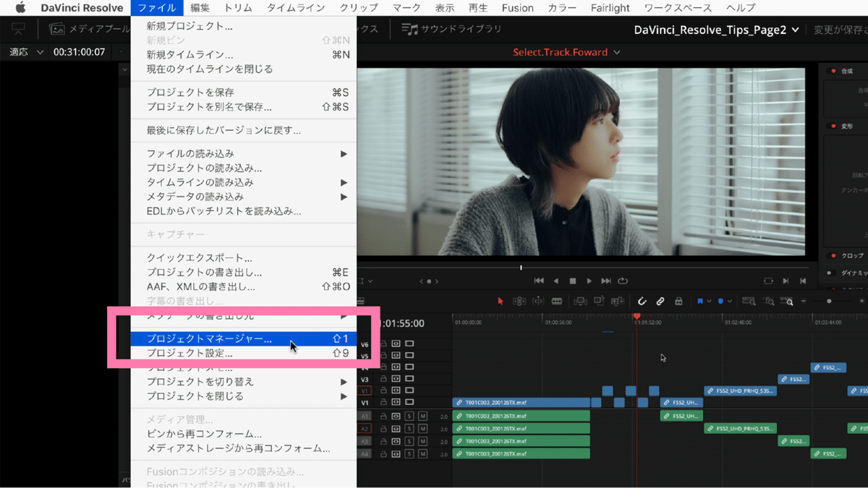The width and height of the screenshot is (868, 488).
Task: Click the Custom Zoom icon
Action: pyautogui.click(x=787, y=301)
